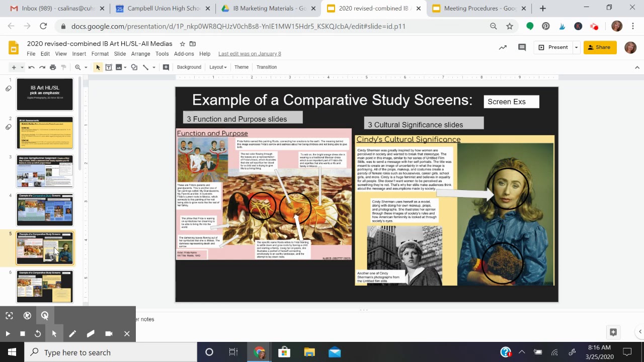Click the Present button
The width and height of the screenshot is (644, 362).
pos(553,47)
